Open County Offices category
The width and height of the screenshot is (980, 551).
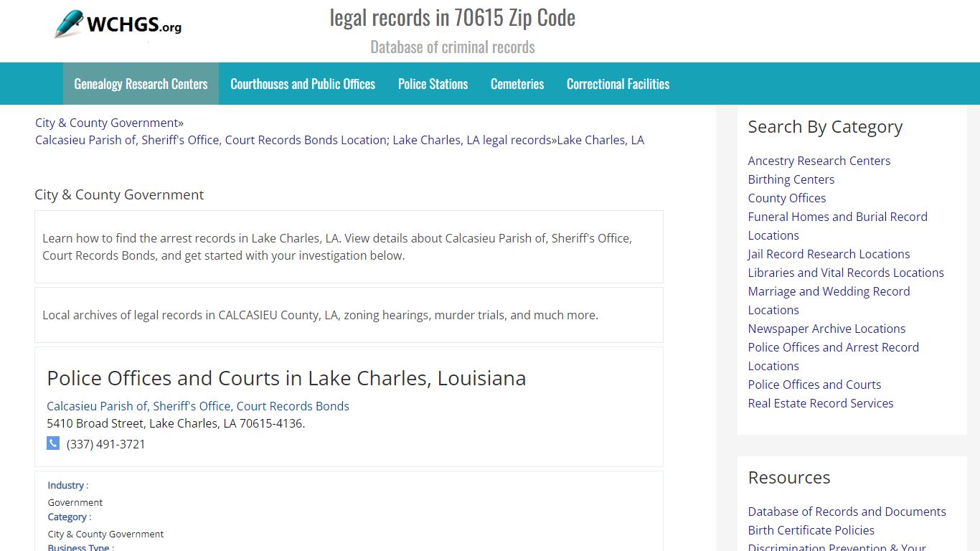[x=786, y=198]
